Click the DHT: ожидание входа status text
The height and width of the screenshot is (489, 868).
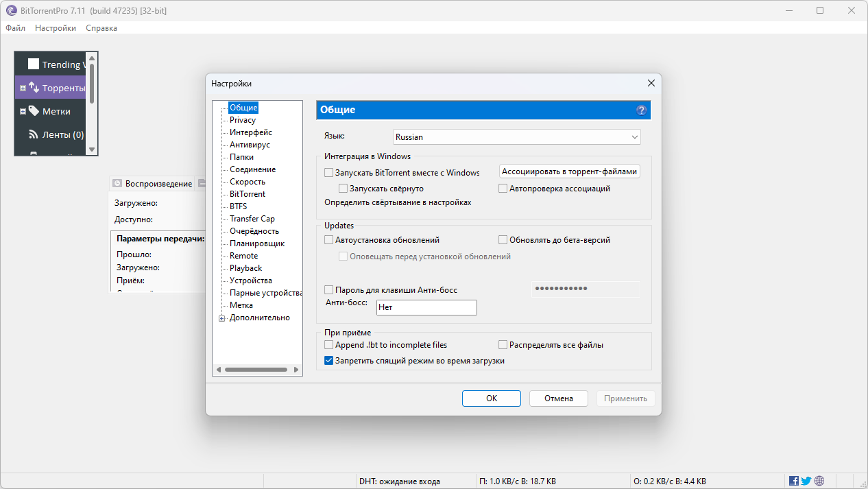pyautogui.click(x=400, y=481)
